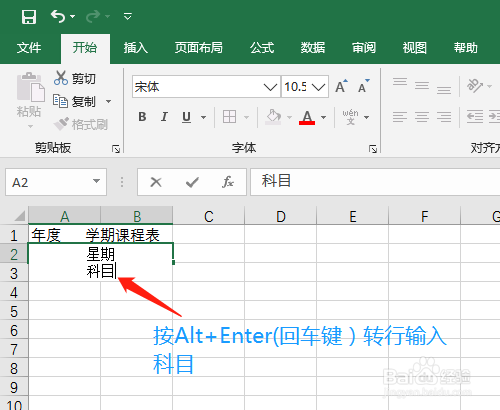Toggle italic formatting
This screenshot has width=500, height=410.
[x=164, y=117]
